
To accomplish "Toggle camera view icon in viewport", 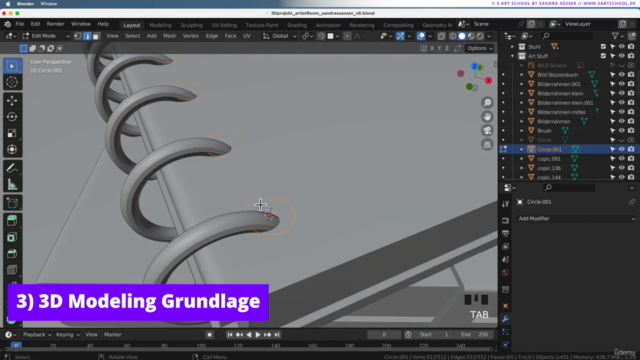I will tap(487, 131).
